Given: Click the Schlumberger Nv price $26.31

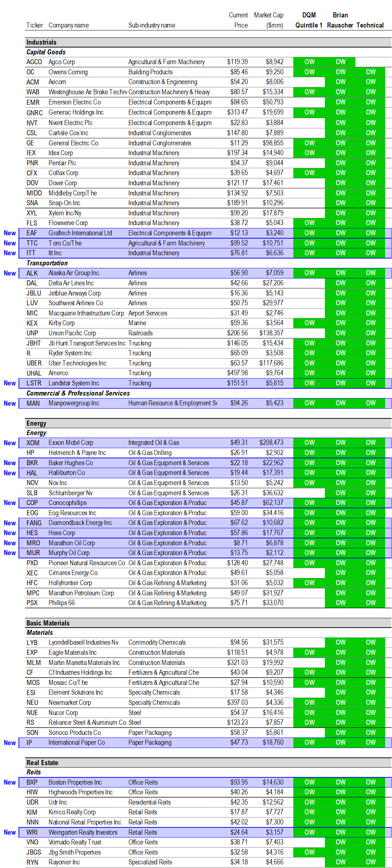Looking at the screenshot, I should pyautogui.click(x=239, y=493).
